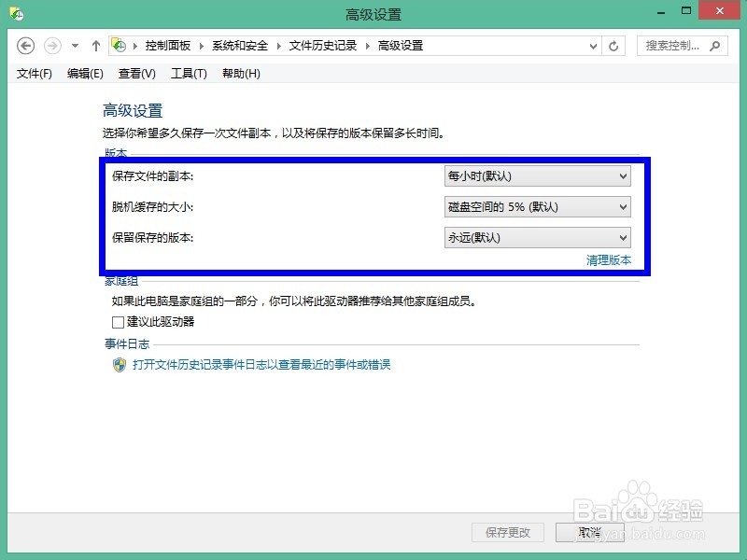Click the back navigation arrow
747x560 pixels.
coord(26,45)
